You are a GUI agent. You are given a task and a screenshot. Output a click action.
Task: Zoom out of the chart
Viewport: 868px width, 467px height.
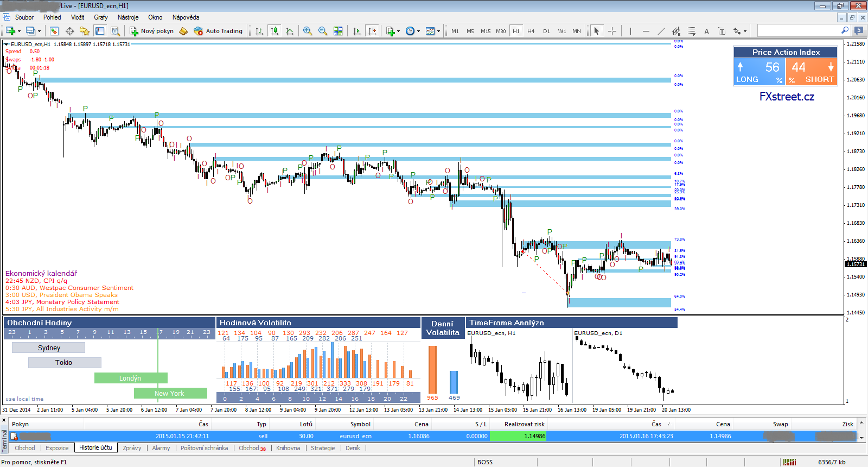[323, 31]
